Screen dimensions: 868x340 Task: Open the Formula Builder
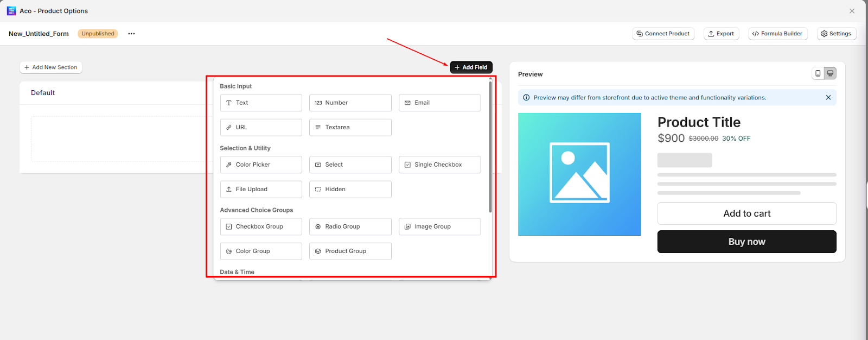777,34
